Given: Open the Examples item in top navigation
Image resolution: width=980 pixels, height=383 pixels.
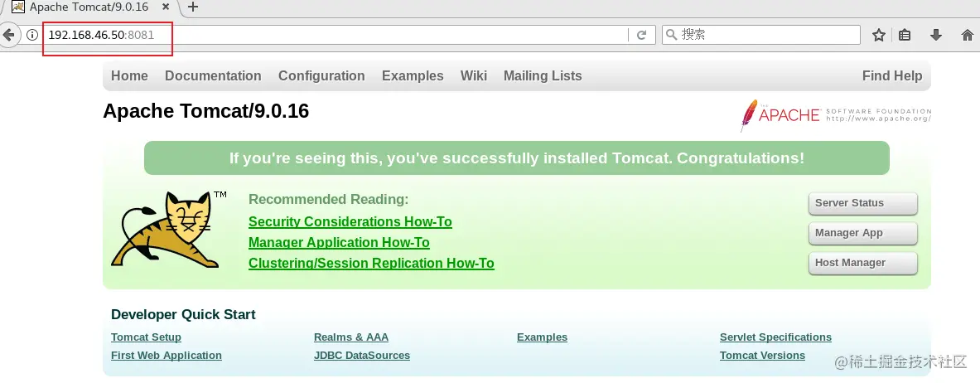Looking at the screenshot, I should [x=413, y=75].
